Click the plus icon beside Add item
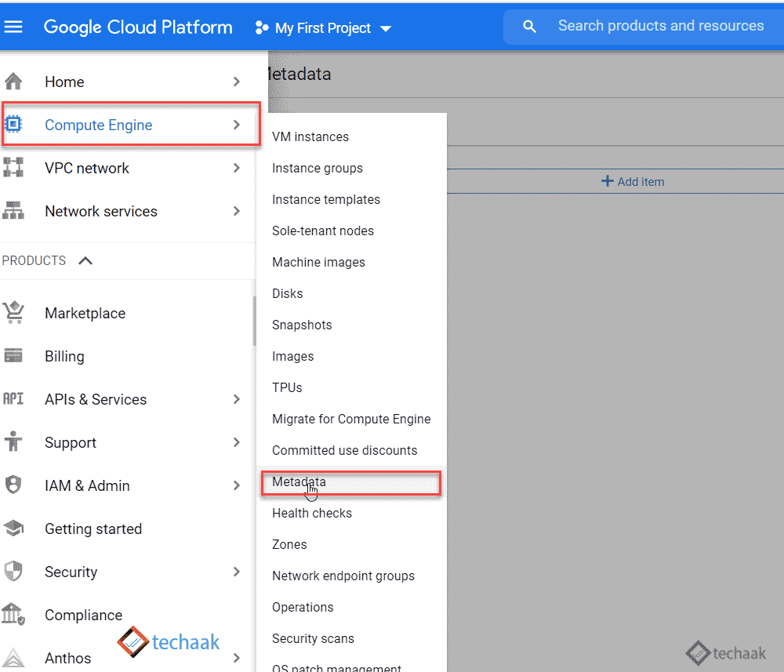 (x=607, y=181)
